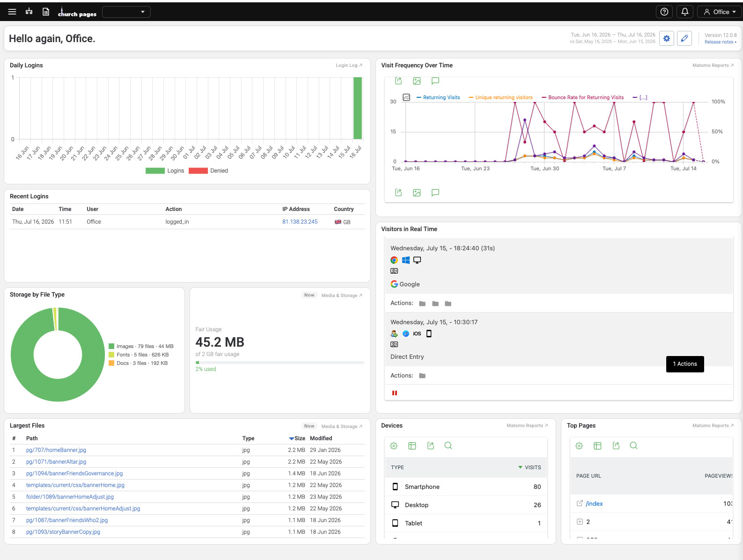Viewport: 743px width, 560px height.
Task: Toggle Unique returning visitors legend series
Action: pos(500,97)
